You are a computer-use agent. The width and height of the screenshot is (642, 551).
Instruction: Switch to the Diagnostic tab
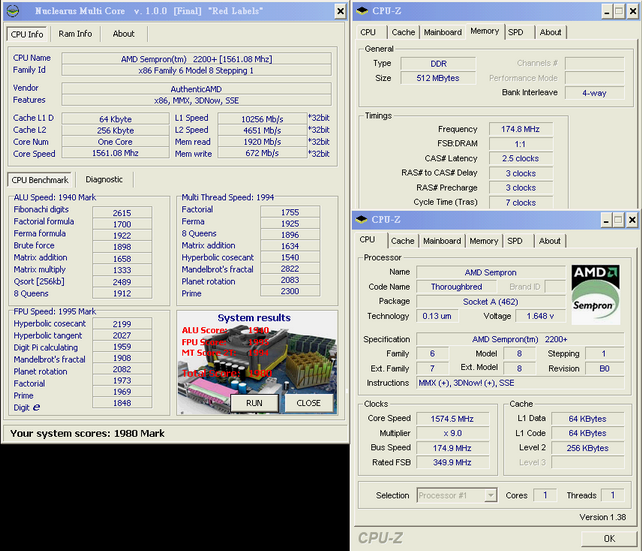(x=104, y=180)
